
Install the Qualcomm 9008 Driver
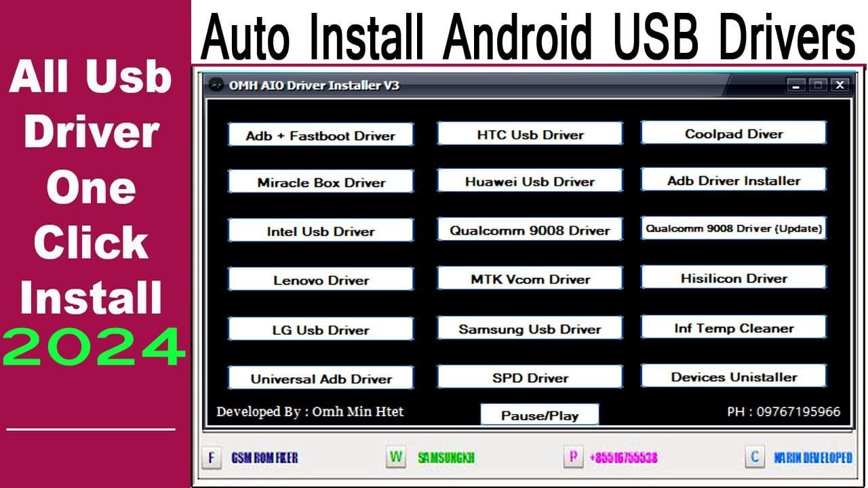coord(530,230)
